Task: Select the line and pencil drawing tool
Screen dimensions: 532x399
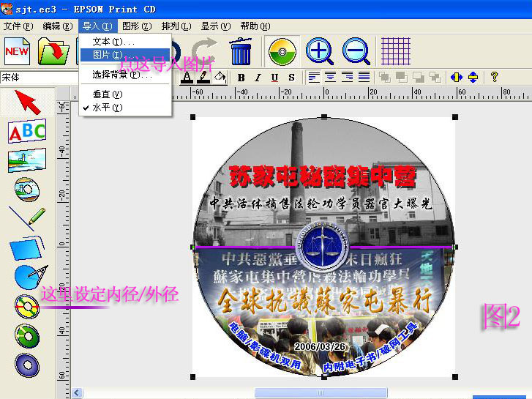Action: [x=27, y=218]
